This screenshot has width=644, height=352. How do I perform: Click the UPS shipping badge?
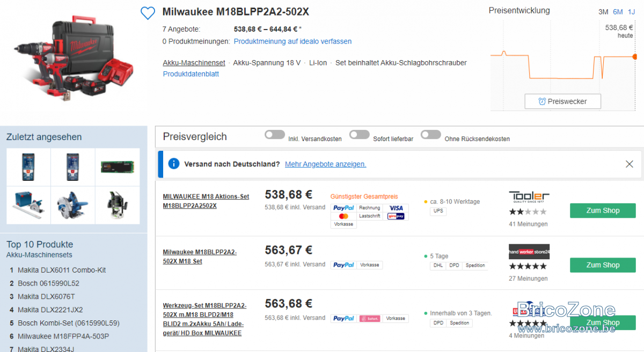click(x=438, y=211)
